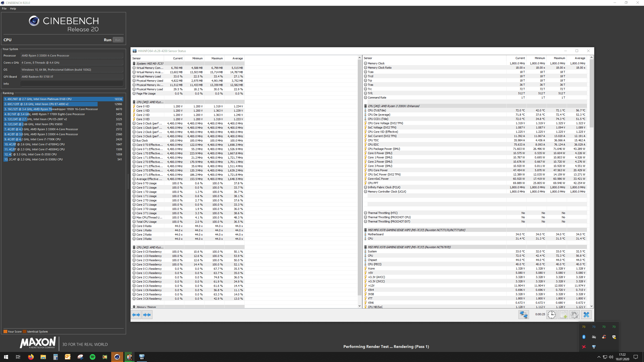
Task: Click into the Info text field
Action: click(x=72, y=84)
